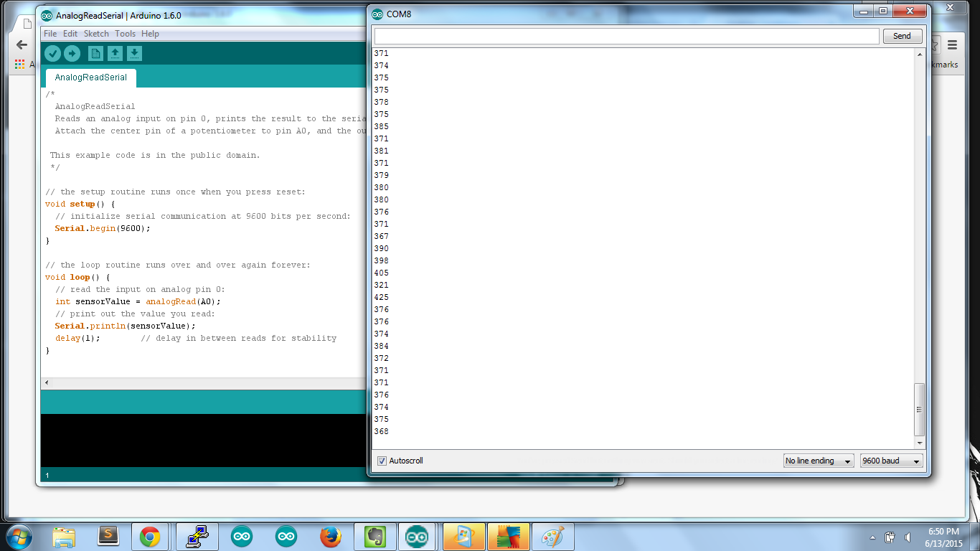
Task: Click the serial reading '390'
Action: pyautogui.click(x=381, y=248)
